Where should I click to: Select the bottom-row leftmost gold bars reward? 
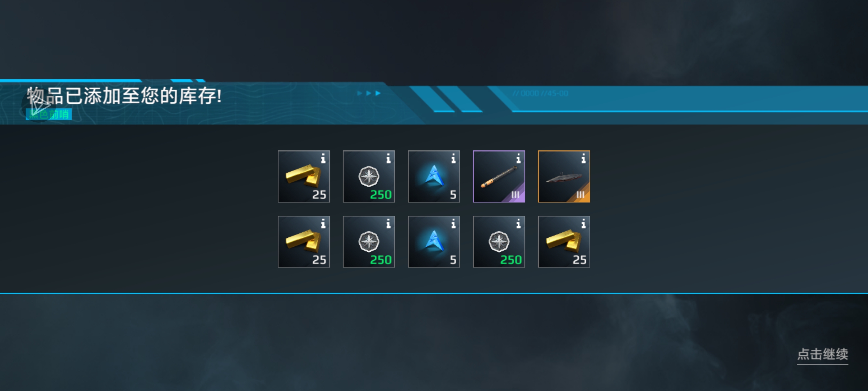coord(303,241)
